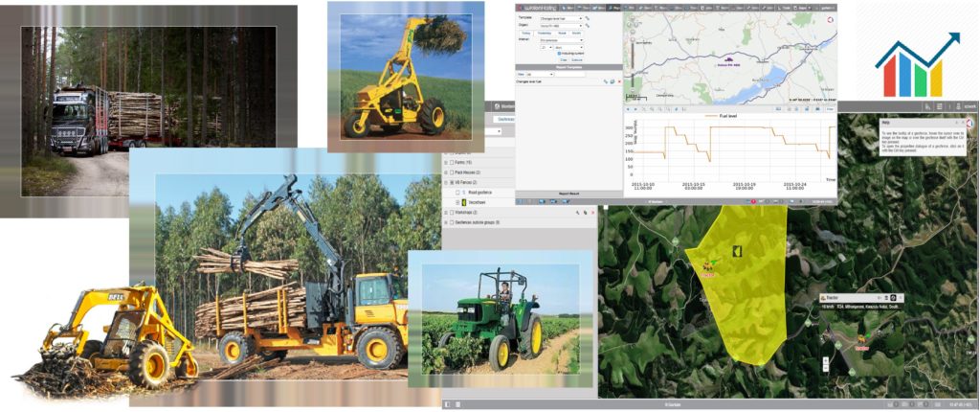Toggle the Farms (15) group checkbox
The width and height of the screenshot is (980, 412).
pyautogui.click(x=452, y=162)
